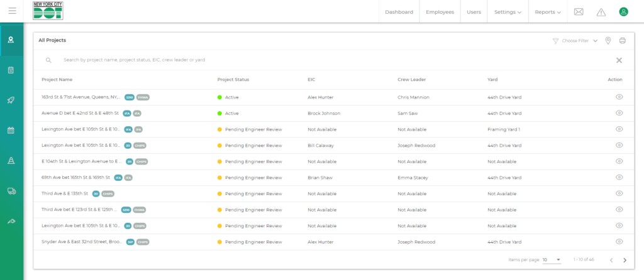Go to the Dashboard tab
This screenshot has width=644, height=280.
click(399, 12)
